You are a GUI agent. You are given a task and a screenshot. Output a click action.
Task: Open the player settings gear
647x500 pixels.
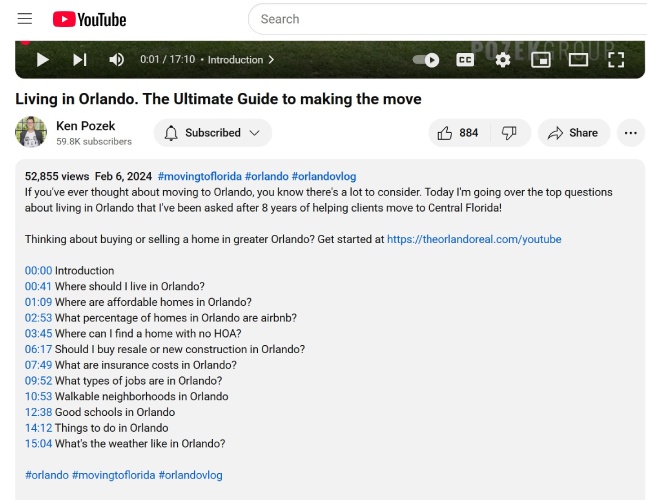[x=503, y=60]
